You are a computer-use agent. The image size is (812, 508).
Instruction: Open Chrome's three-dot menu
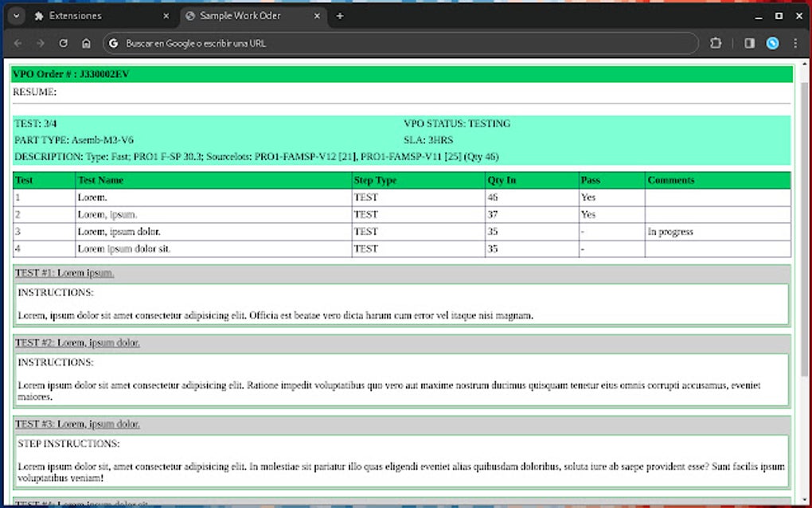click(794, 44)
